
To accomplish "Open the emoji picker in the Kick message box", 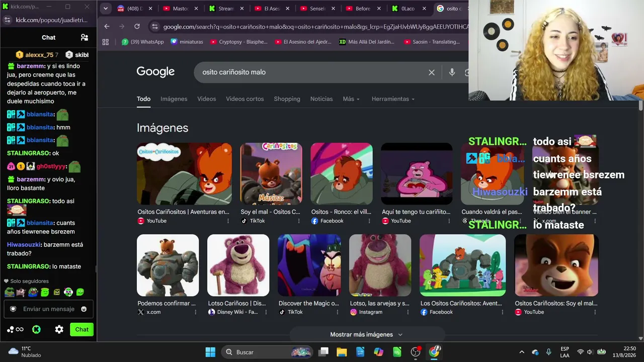I will (x=84, y=309).
